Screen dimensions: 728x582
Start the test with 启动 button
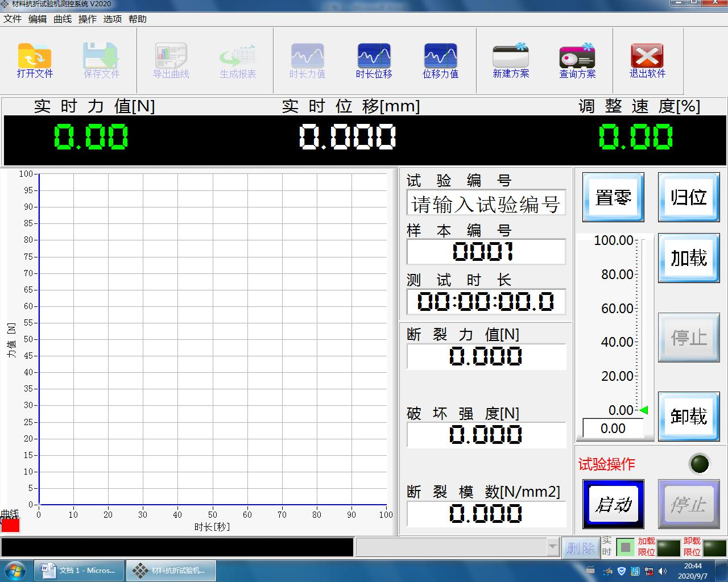pyautogui.click(x=613, y=504)
